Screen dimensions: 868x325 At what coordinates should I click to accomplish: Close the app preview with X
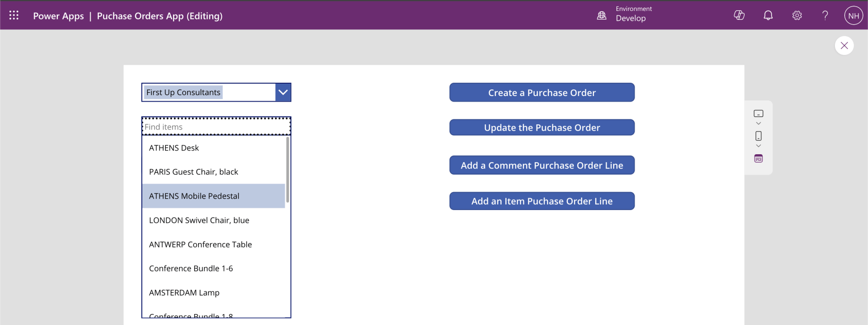point(844,46)
